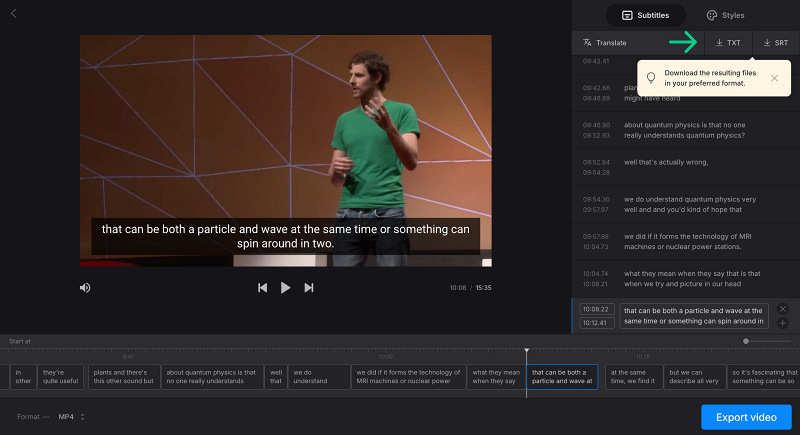Dismiss the download tip tooltip
Screen dimensions: 800x435
[774, 78]
